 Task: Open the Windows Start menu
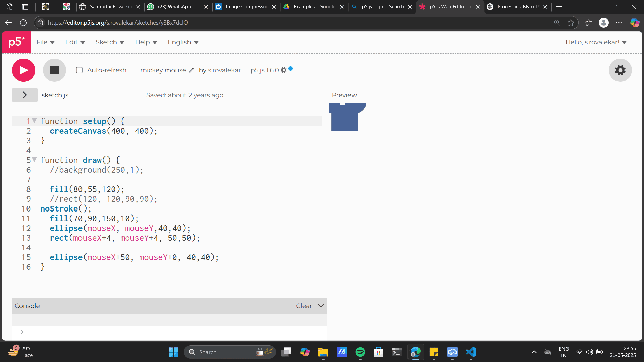pyautogui.click(x=173, y=352)
